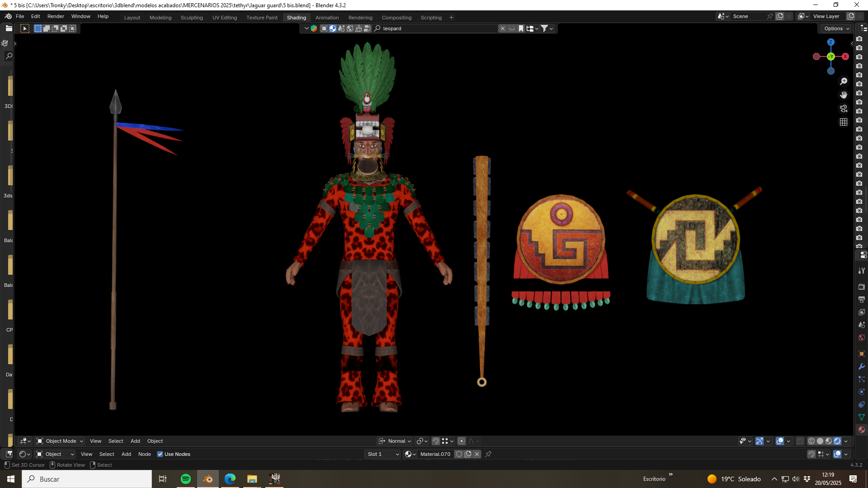Click the pan hand icon in viewport
This screenshot has width=868, height=488.
pyautogui.click(x=844, y=95)
